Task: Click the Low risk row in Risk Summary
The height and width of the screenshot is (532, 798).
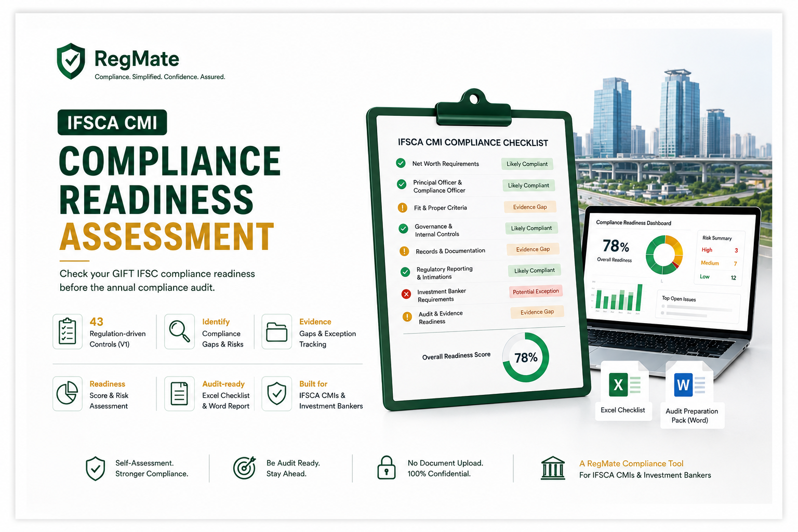Action: (718, 277)
